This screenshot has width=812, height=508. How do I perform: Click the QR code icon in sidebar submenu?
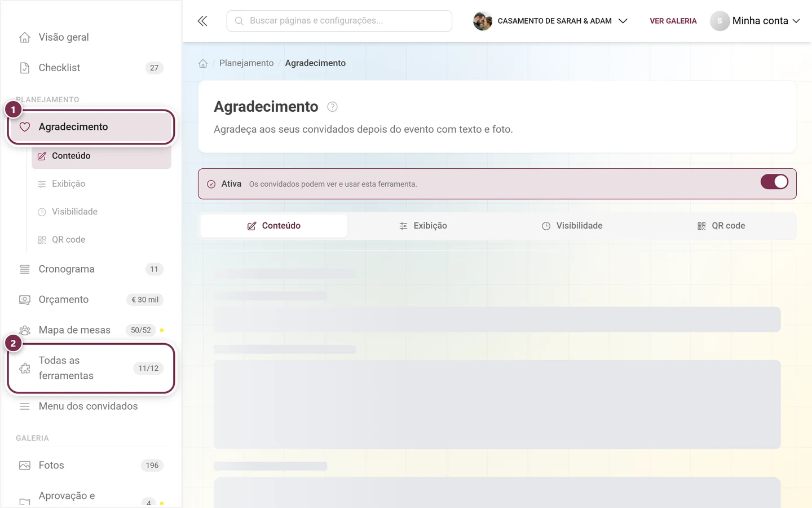pyautogui.click(x=42, y=240)
